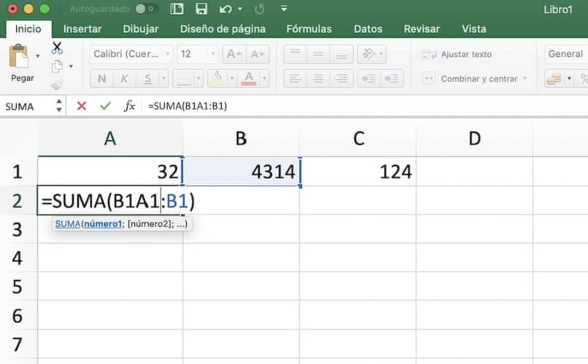Align text to bottom of cell
The image size is (588, 364).
[341, 55]
